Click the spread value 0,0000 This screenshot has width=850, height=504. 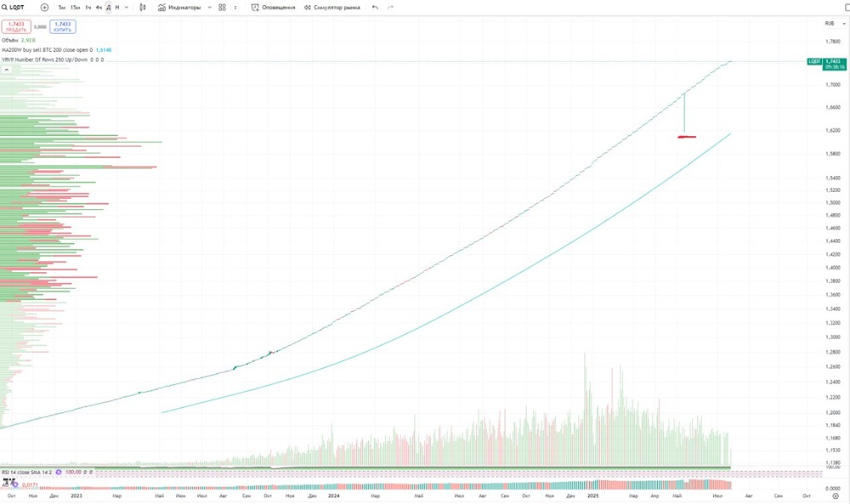point(40,26)
